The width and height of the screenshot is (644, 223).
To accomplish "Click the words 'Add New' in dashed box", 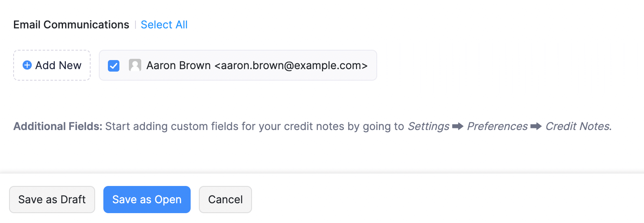I will 58,65.
